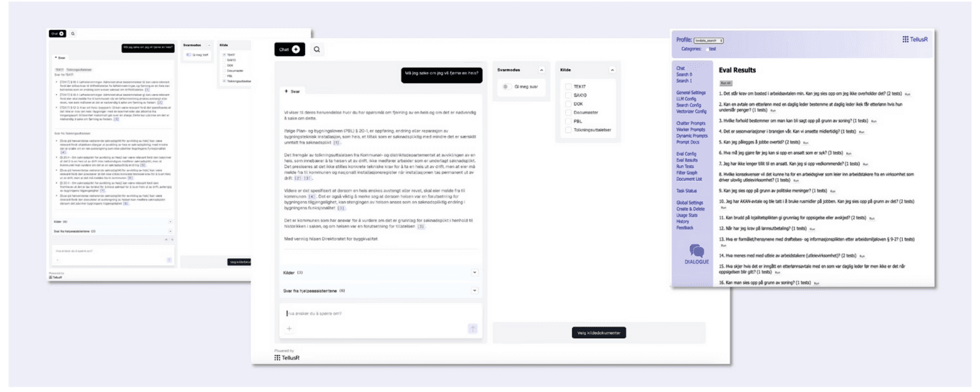The width and height of the screenshot is (980, 392).
Task: Collapse Svarmodus panel in center window
Action: [541, 69]
